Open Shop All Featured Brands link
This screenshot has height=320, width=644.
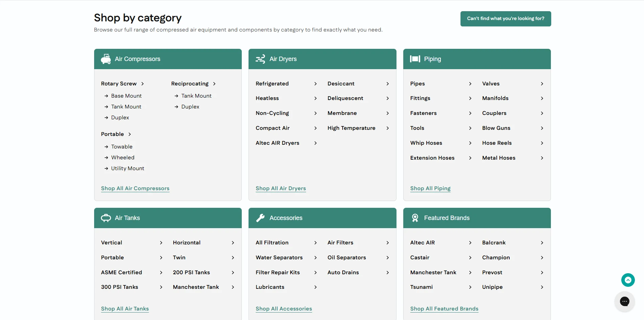[444, 309]
